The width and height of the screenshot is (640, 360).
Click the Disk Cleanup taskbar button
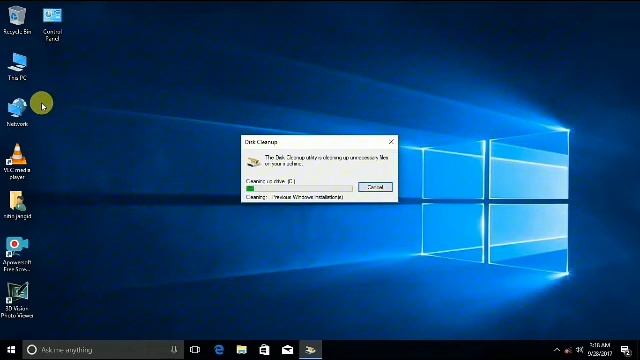(311, 350)
